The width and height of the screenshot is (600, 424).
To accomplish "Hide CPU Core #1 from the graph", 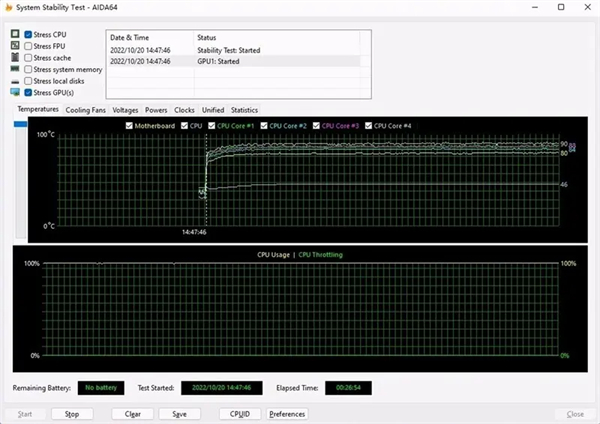I will coord(211,126).
